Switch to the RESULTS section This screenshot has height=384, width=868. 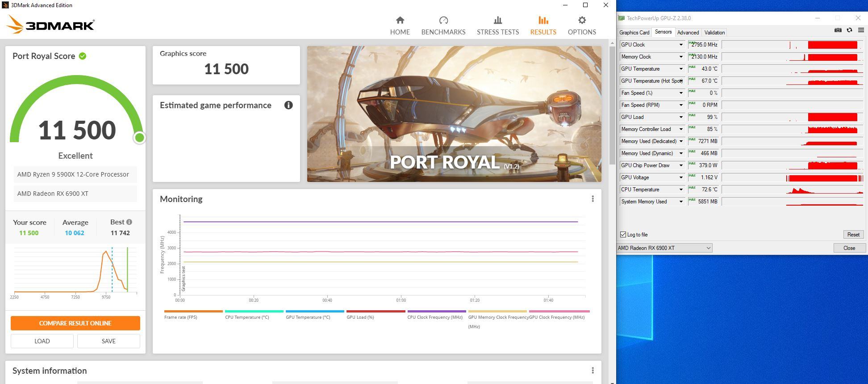[x=543, y=25]
